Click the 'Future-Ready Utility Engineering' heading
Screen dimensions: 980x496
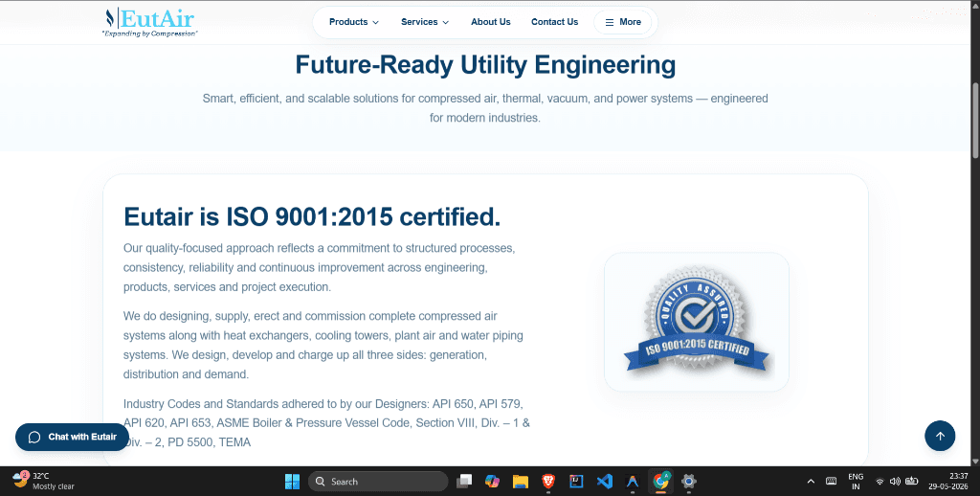(485, 65)
